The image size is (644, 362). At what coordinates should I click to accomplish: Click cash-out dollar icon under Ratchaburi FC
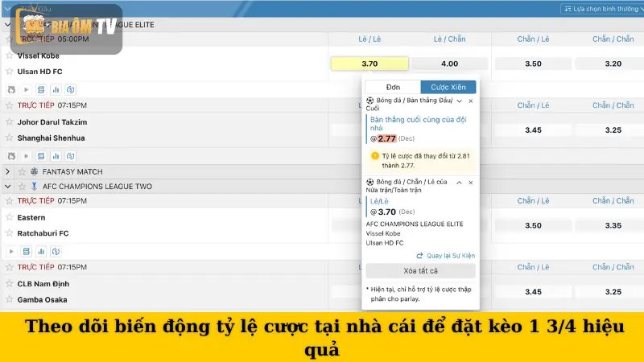click(56, 251)
